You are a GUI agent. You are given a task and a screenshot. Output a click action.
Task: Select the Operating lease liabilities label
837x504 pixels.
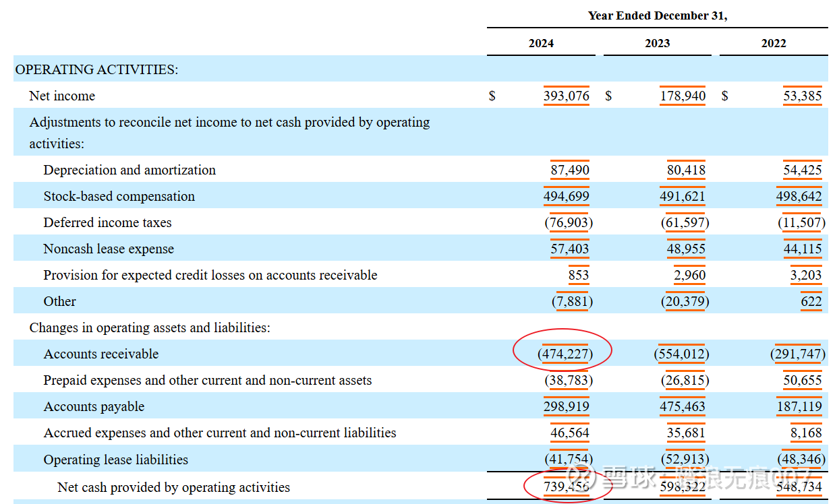[115, 460]
